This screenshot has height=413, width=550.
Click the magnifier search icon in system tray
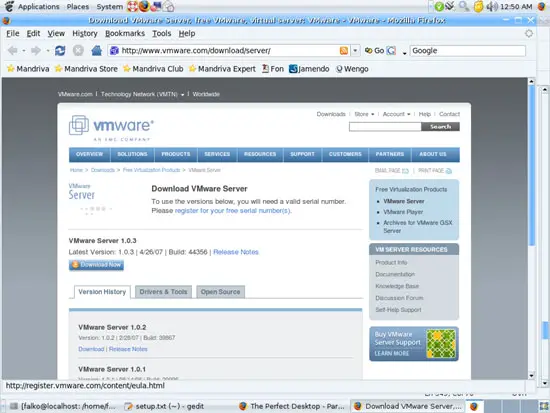point(464,6)
